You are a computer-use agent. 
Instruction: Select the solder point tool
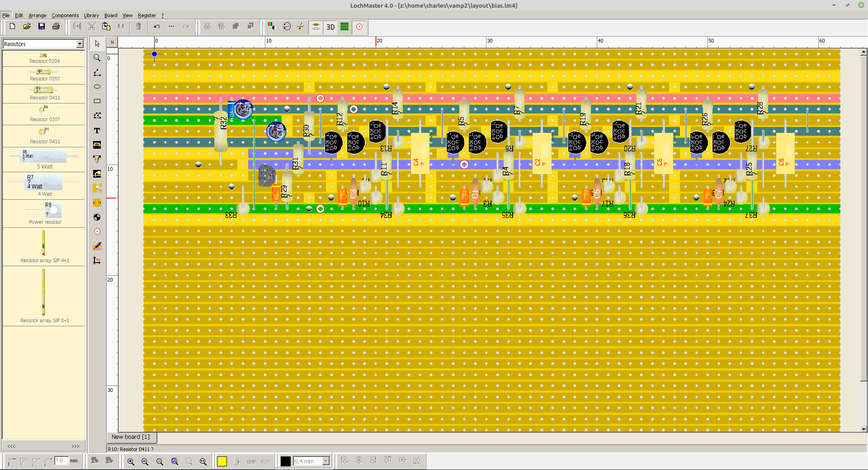(x=97, y=174)
